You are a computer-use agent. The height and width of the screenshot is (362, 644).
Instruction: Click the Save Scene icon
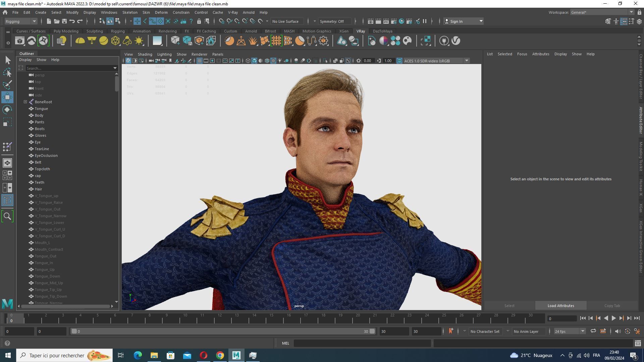pyautogui.click(x=64, y=21)
